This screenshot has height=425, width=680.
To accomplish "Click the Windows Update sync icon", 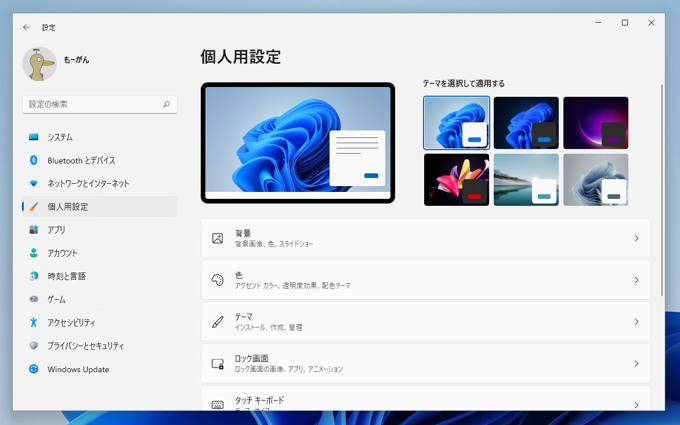I will pyautogui.click(x=33, y=369).
